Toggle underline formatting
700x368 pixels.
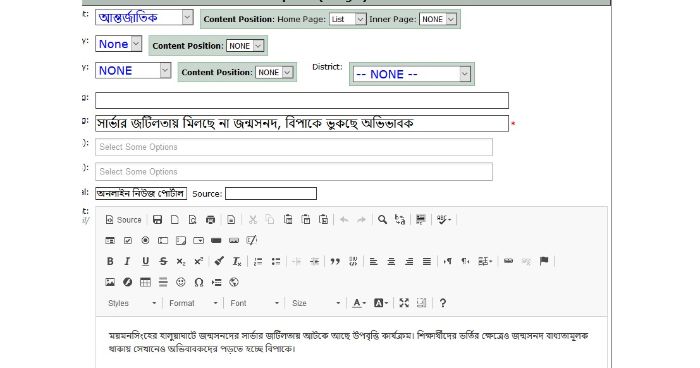(145, 262)
